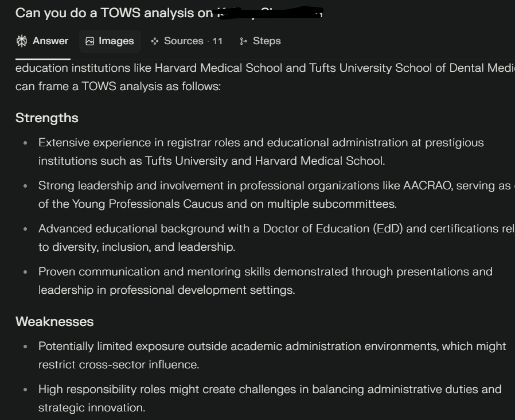Click the sources count number 11
This screenshot has width=515, height=420.
[217, 41]
